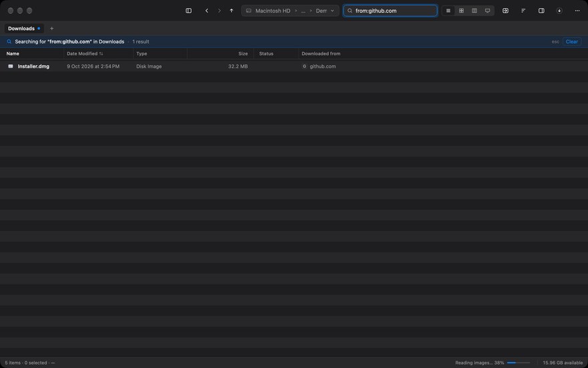The height and width of the screenshot is (368, 588).
Task: Click the share/move arrow toolbar icon
Action: (506, 11)
